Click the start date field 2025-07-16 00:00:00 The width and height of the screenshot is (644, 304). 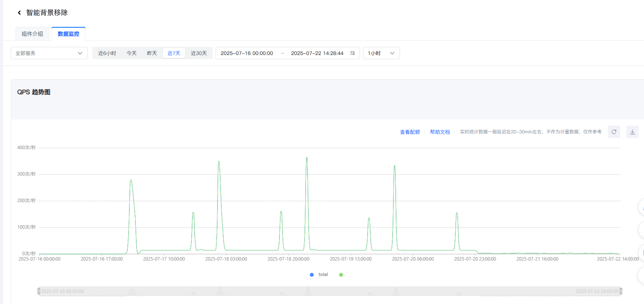point(247,53)
